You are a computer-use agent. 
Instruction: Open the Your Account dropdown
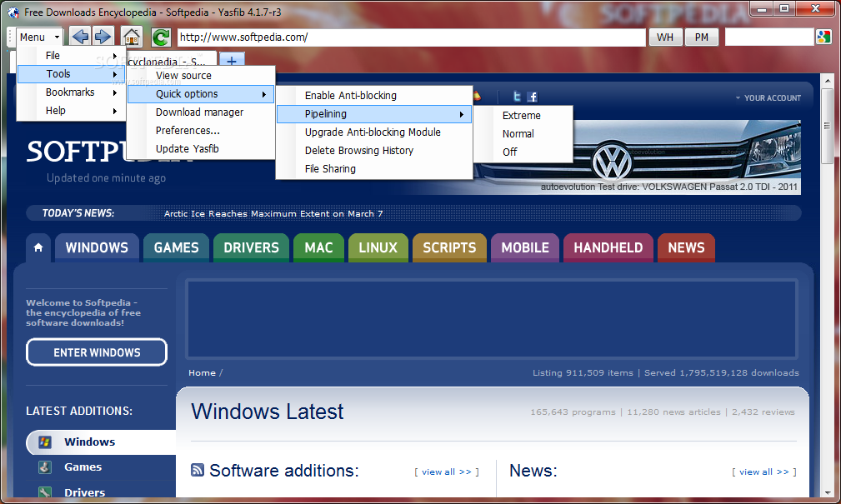768,98
